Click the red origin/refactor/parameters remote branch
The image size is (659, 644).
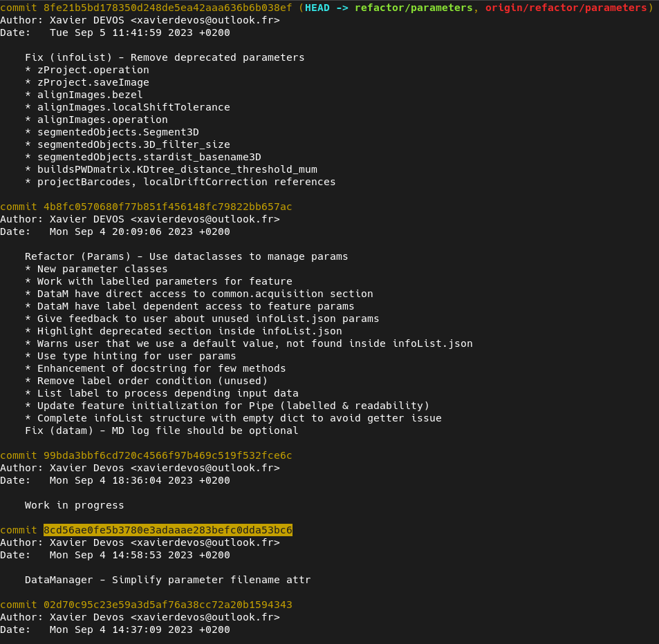tap(566, 8)
